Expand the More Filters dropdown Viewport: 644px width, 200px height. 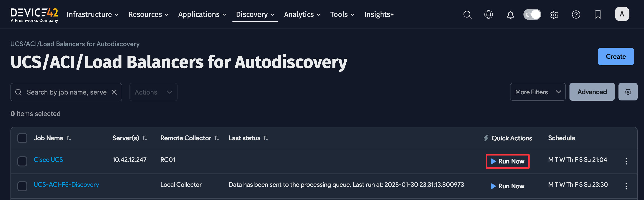click(x=538, y=92)
